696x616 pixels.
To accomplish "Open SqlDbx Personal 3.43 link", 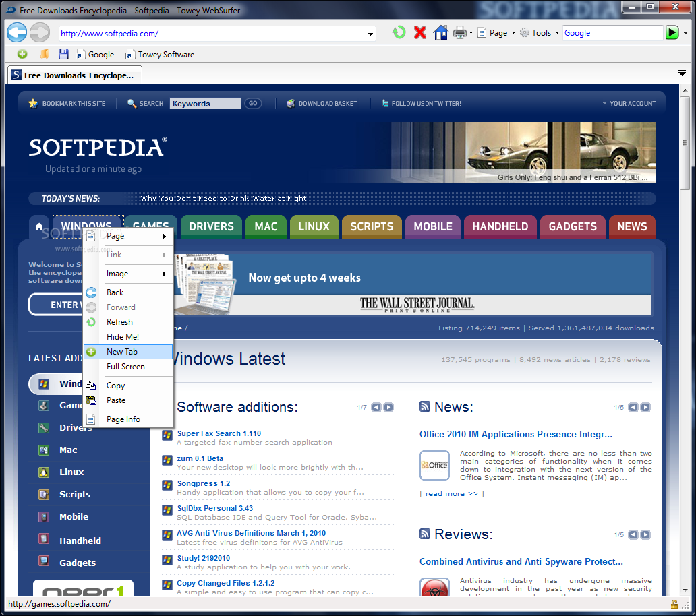I will 215,508.
